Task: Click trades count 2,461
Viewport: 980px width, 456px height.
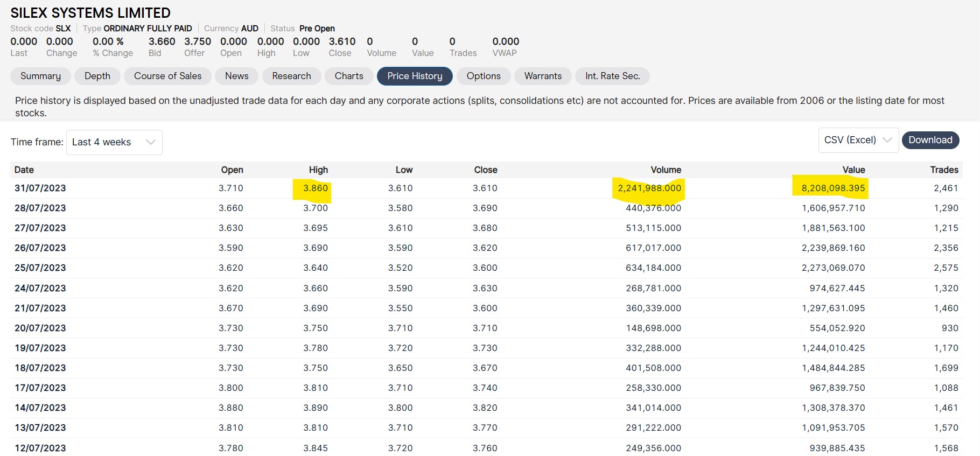Action: tap(946, 188)
